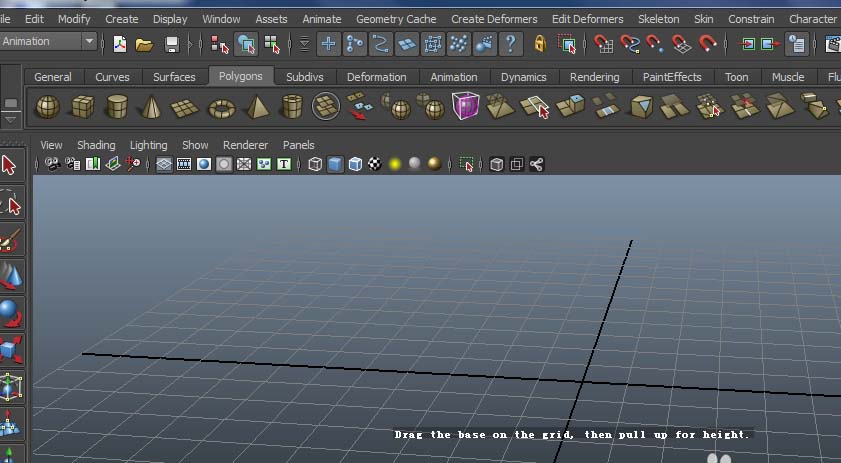Open the Modify menu
The width and height of the screenshot is (841, 463).
tap(74, 19)
